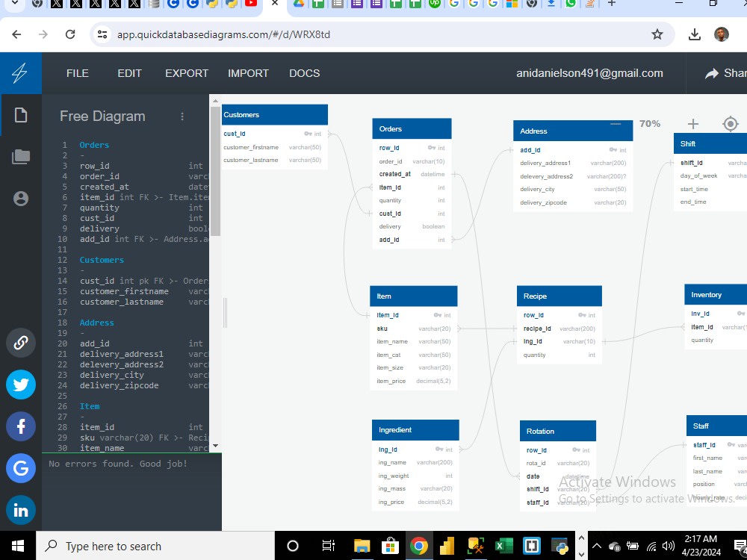Open the new document icon in sidebar
Screen dimensions: 747x560
[x=20, y=115]
